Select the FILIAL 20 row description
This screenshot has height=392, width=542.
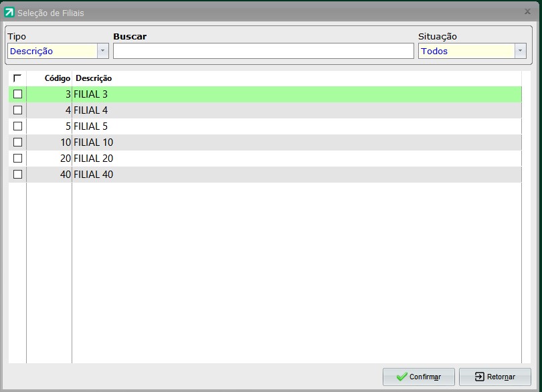94,159
